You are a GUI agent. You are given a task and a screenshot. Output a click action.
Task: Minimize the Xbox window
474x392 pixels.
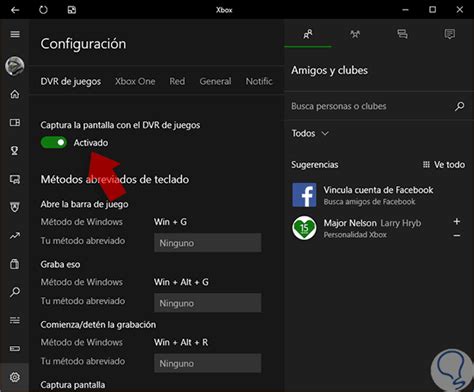[405, 10]
